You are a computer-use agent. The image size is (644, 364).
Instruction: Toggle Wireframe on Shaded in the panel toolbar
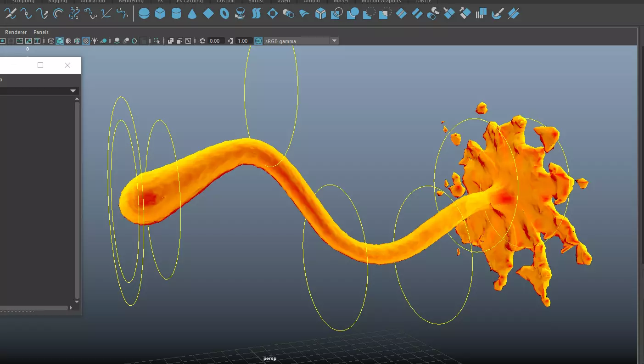[77, 41]
